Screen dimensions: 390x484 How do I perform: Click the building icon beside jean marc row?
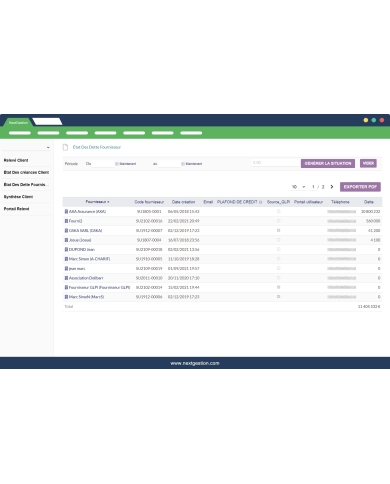point(66,268)
